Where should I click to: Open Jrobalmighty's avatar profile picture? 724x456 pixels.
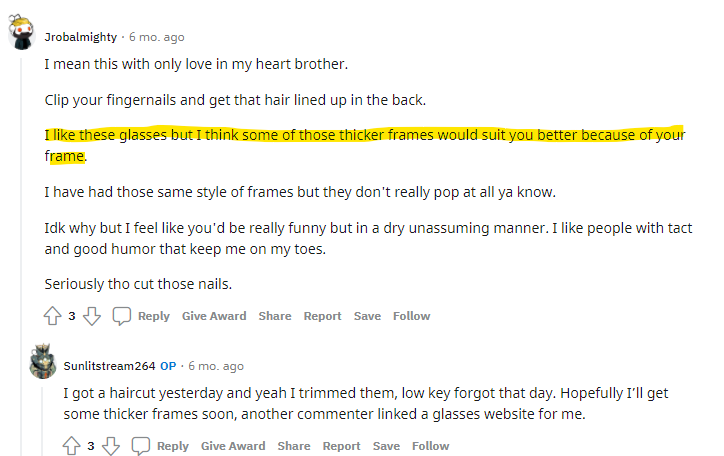tap(21, 36)
